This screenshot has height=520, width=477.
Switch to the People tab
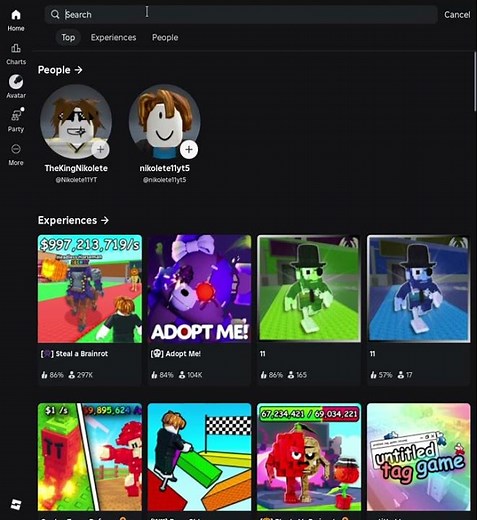165,37
